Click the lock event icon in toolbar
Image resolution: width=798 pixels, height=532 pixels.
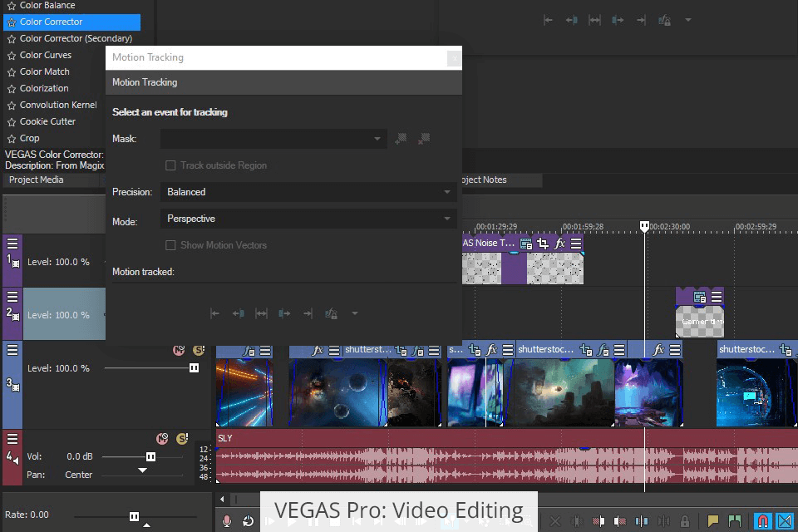point(685,521)
